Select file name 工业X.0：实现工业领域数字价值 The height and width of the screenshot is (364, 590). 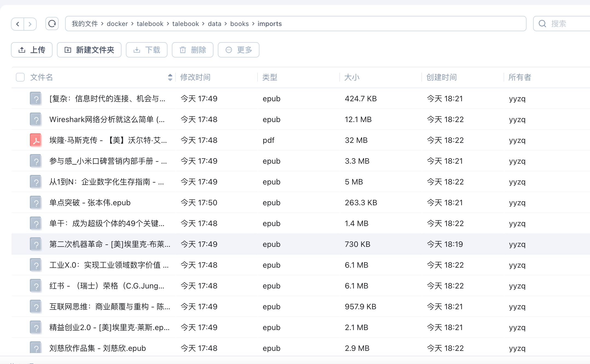pos(109,265)
